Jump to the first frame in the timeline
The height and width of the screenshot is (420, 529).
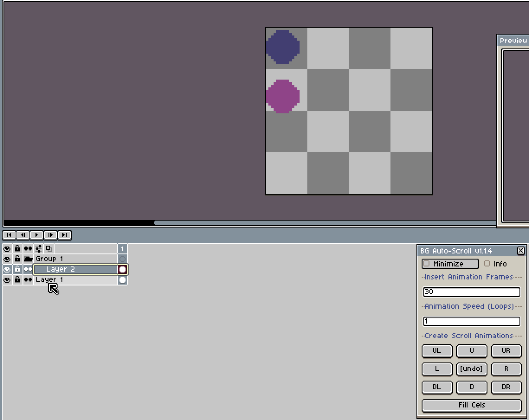[9, 235]
